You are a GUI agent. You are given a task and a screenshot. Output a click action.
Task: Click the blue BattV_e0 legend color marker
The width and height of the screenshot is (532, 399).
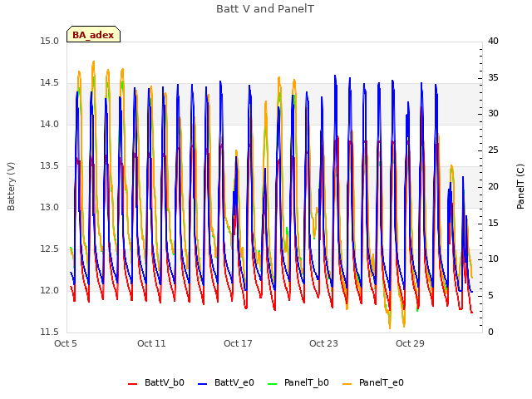pyautogui.click(x=202, y=384)
